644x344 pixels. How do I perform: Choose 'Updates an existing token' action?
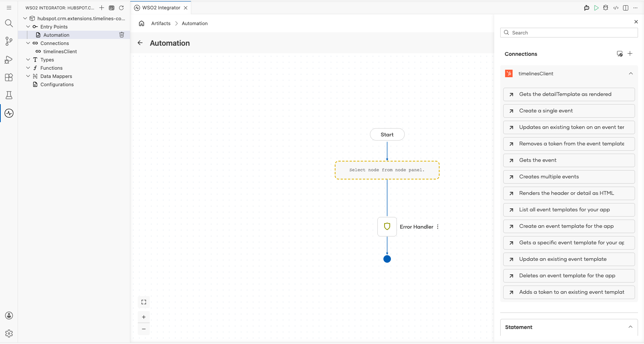click(569, 127)
